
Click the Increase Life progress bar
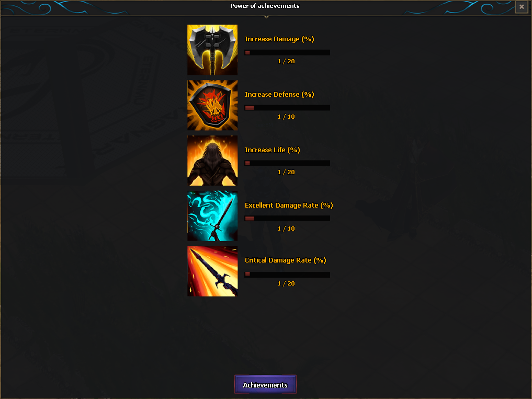(x=287, y=163)
